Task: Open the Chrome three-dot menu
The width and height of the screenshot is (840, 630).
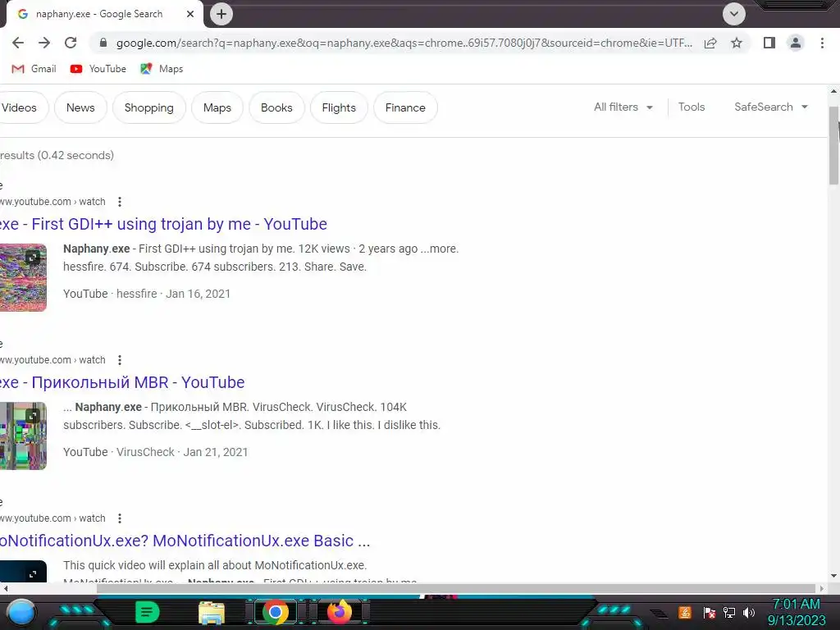Action: click(822, 43)
